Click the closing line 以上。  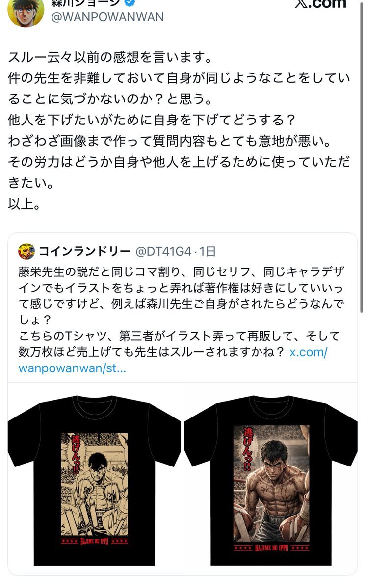pyautogui.click(x=24, y=203)
